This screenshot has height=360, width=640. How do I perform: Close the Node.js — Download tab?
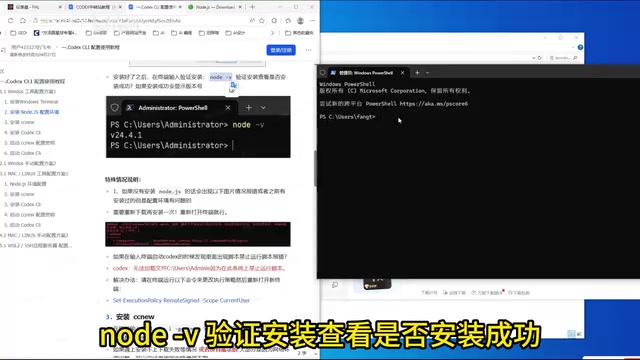240,7
